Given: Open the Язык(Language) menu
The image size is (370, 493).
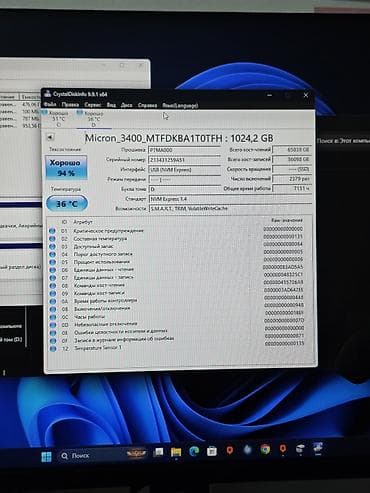Looking at the screenshot, I should [x=180, y=105].
